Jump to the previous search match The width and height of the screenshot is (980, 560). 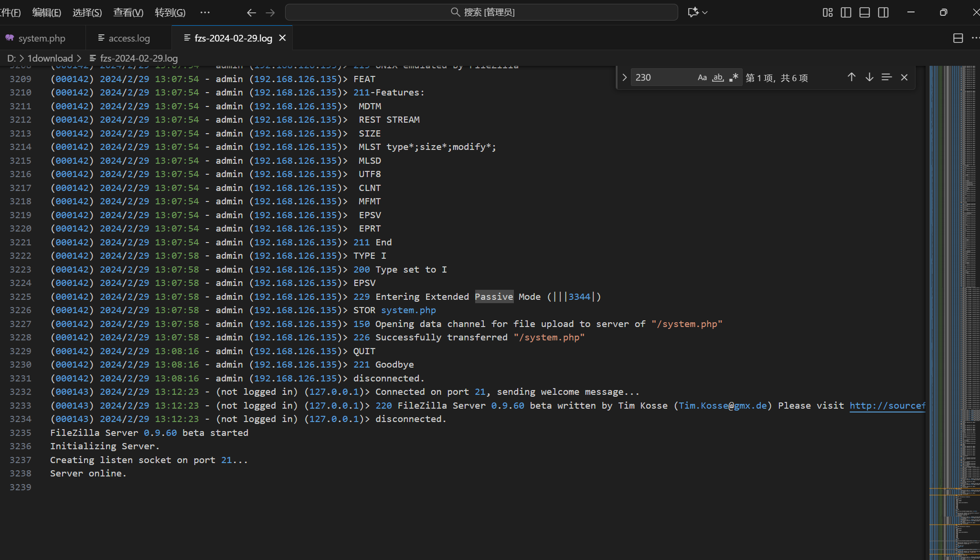(x=852, y=77)
